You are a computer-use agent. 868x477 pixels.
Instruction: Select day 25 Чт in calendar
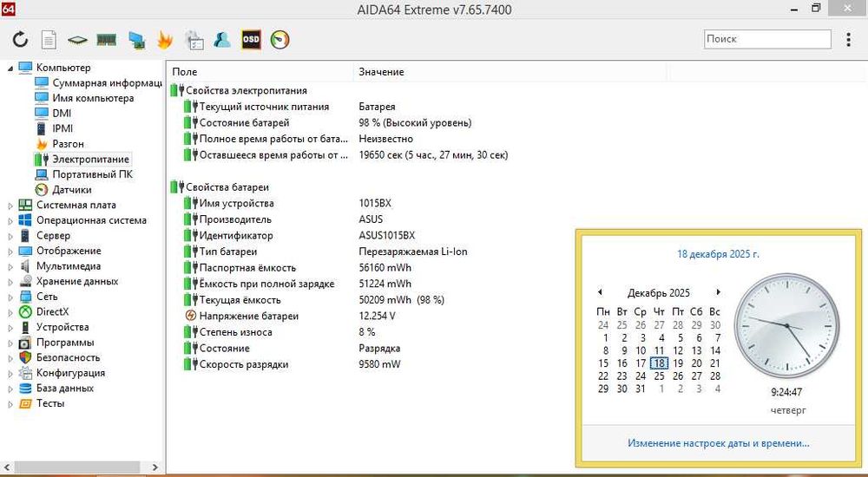(x=659, y=376)
